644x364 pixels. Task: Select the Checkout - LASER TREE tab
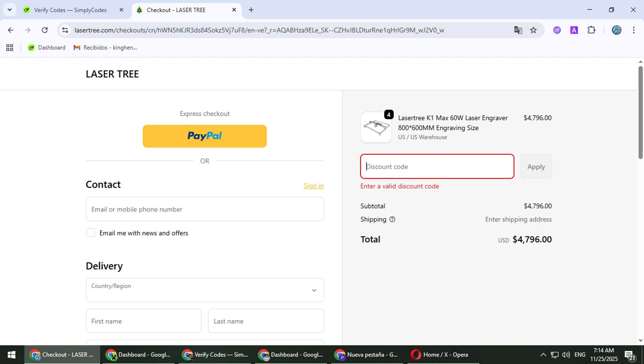(x=176, y=10)
